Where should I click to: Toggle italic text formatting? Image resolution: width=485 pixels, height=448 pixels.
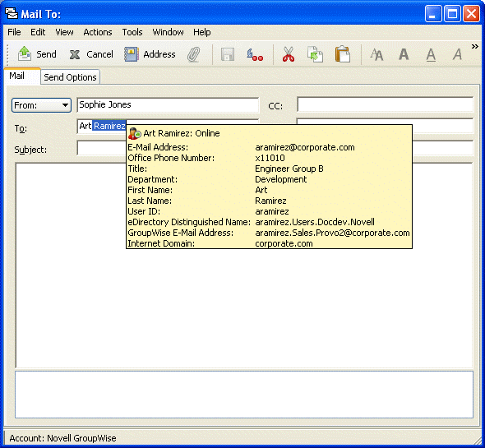pyautogui.click(x=458, y=54)
